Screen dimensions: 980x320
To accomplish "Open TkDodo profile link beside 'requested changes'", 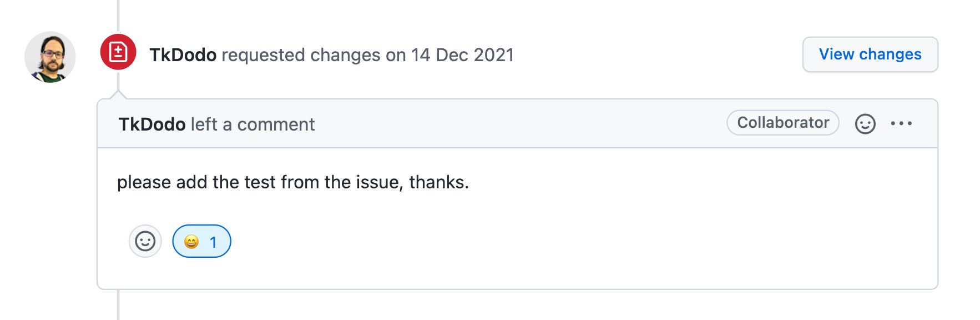I will (183, 55).
